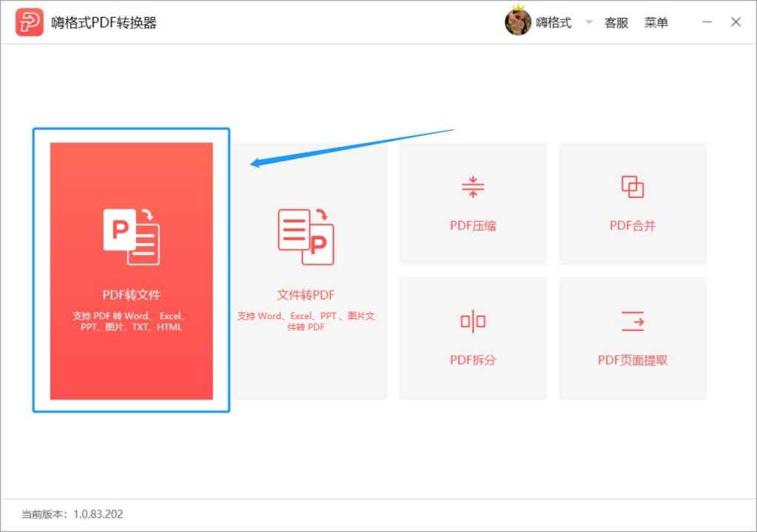Expand the account dropdown arrow beside 嗨格式
This screenshot has height=532, width=757.
point(588,22)
